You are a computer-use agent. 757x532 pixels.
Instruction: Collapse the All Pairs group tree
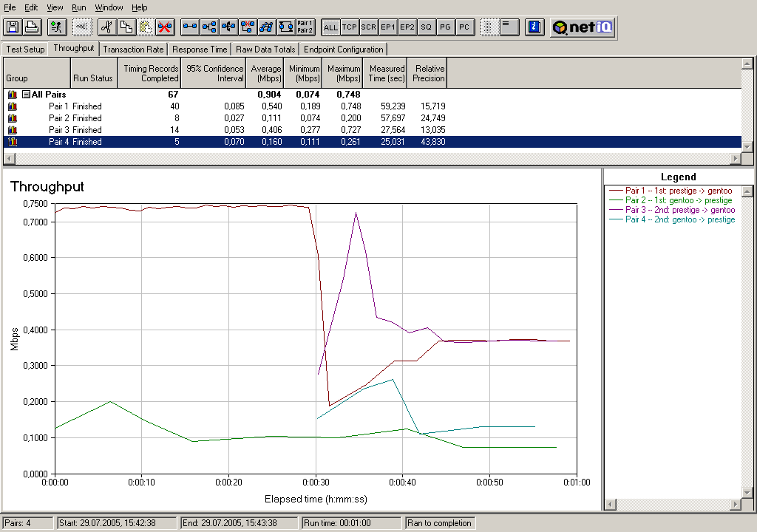[x=26, y=95]
